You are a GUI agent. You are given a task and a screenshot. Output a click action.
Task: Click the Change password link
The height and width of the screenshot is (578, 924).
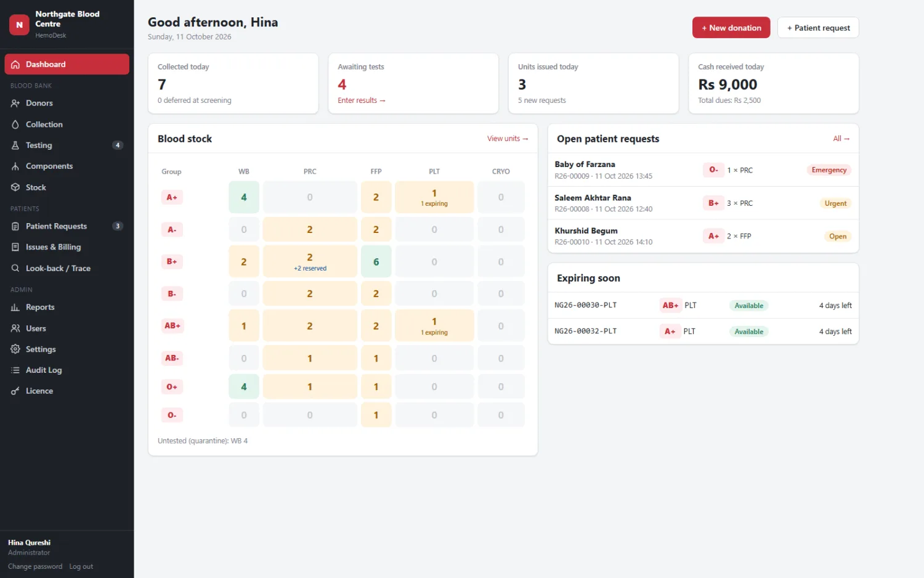click(35, 567)
